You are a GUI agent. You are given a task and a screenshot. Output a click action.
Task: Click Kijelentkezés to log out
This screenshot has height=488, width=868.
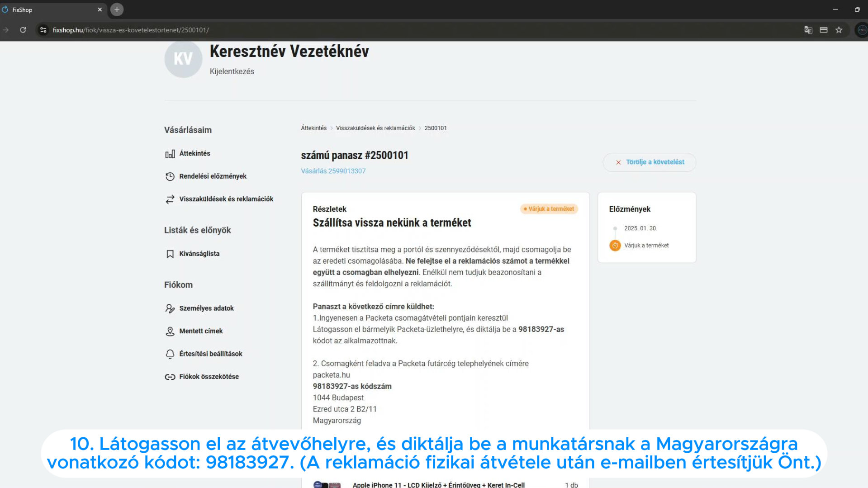pos(232,71)
